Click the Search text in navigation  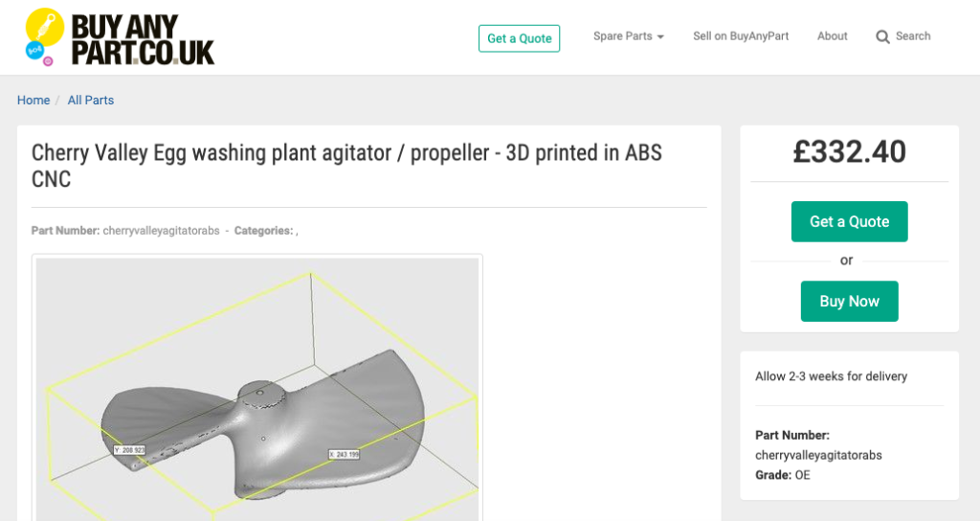click(912, 36)
